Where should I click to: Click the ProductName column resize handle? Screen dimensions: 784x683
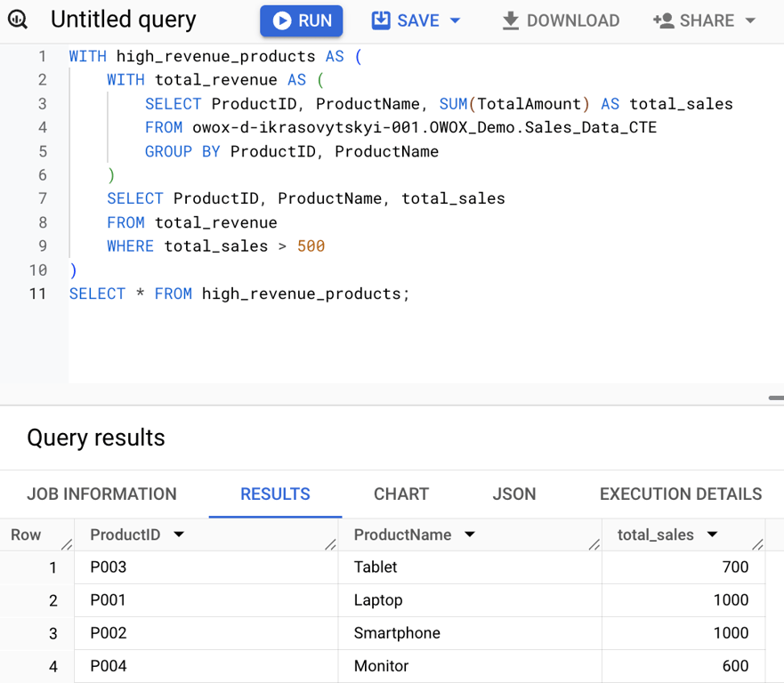[594, 544]
